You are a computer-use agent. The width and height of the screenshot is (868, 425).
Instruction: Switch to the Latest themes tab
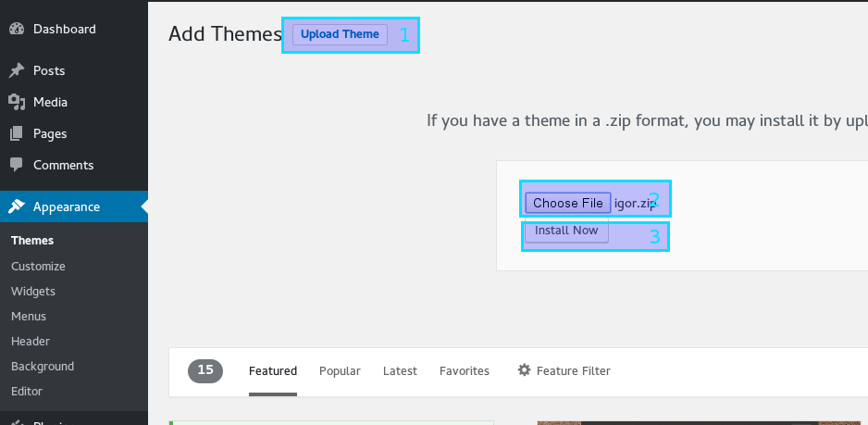point(400,370)
